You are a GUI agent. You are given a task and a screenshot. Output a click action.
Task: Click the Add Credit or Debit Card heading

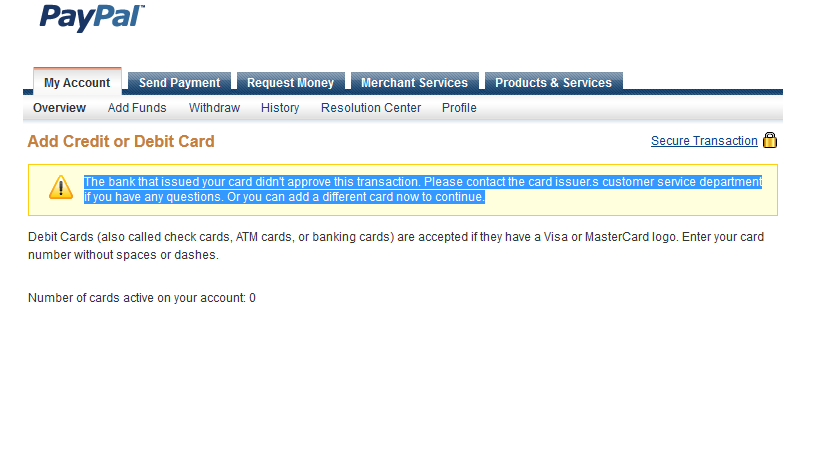coord(121,141)
